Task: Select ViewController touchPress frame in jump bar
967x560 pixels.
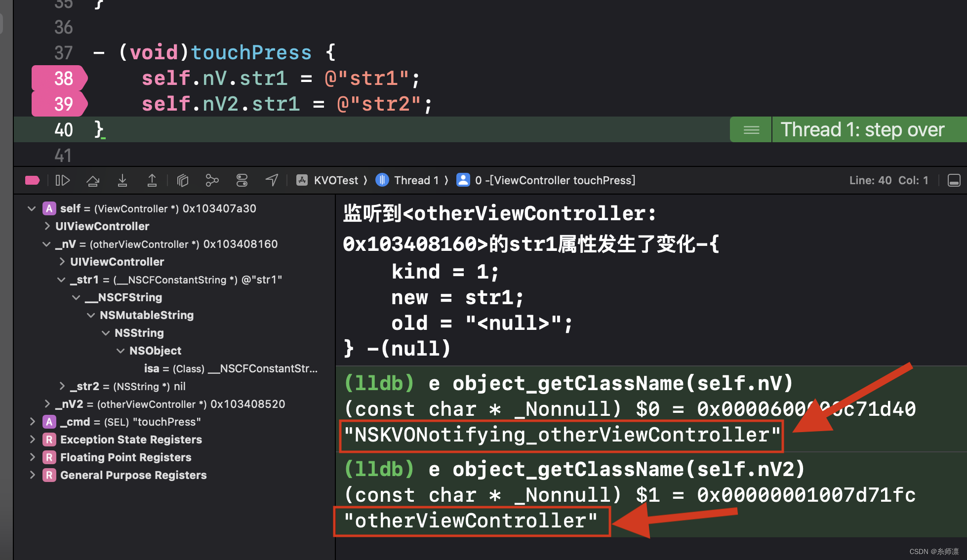Action: [546, 180]
